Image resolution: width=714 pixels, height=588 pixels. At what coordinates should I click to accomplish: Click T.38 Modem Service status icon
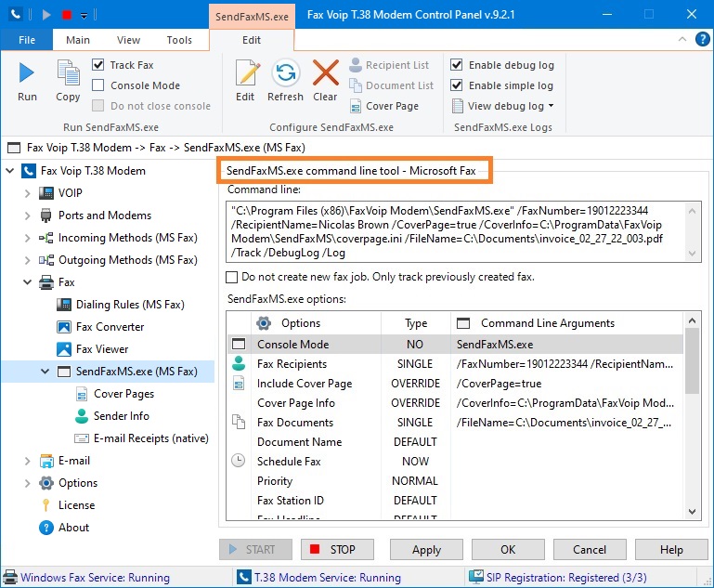(243, 578)
